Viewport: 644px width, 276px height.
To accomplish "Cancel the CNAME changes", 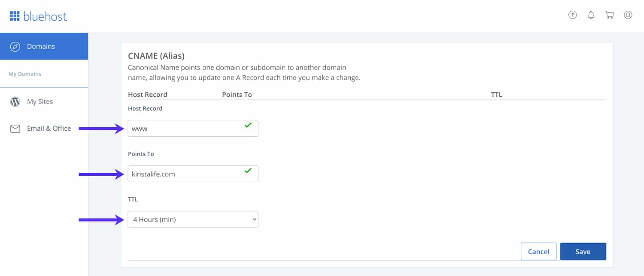I will tap(539, 251).
